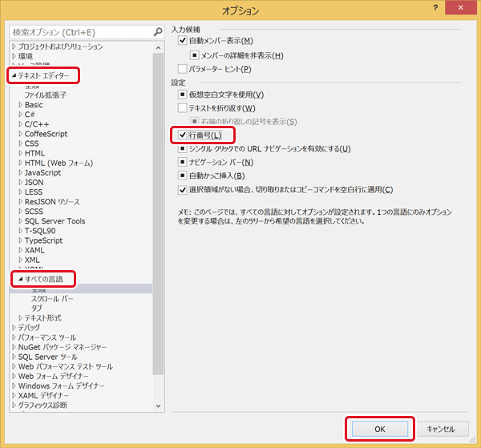Toggle 選択領域がない場合 copy command checkbox
481x448 pixels.
[x=182, y=190]
